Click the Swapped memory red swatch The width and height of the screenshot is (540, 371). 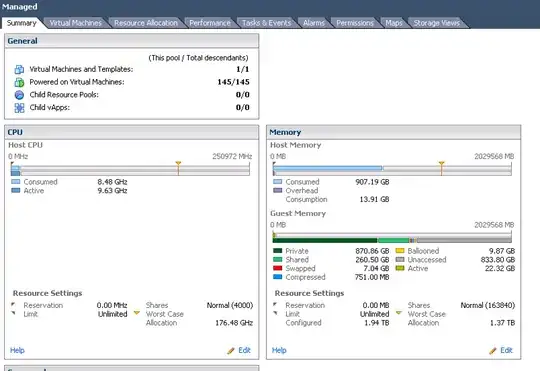pyautogui.click(x=278, y=268)
